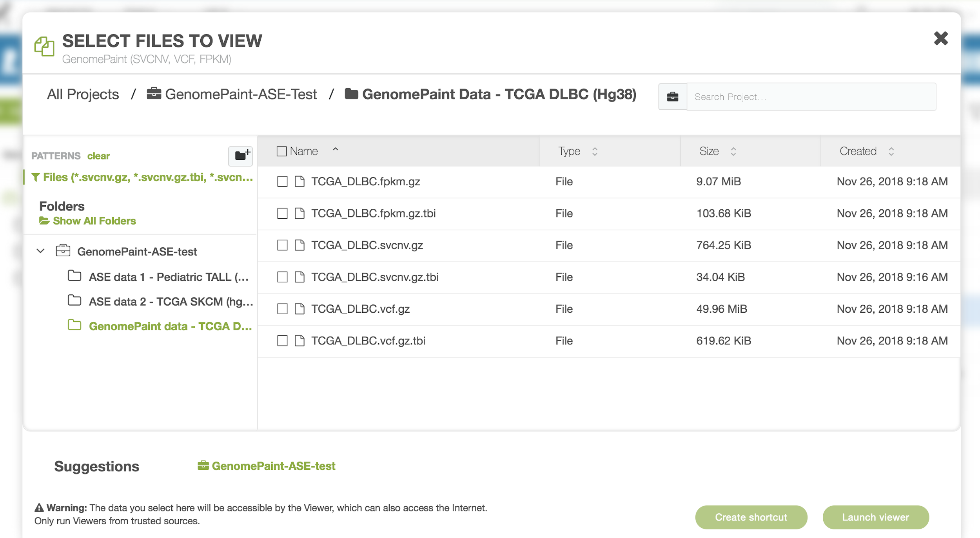Sort files by Size column arrows

733,151
